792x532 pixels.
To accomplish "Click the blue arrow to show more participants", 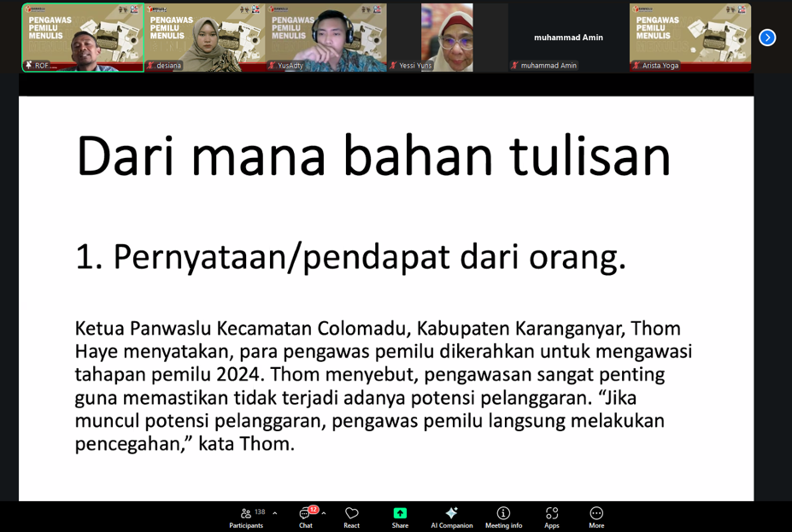I will [x=766, y=37].
